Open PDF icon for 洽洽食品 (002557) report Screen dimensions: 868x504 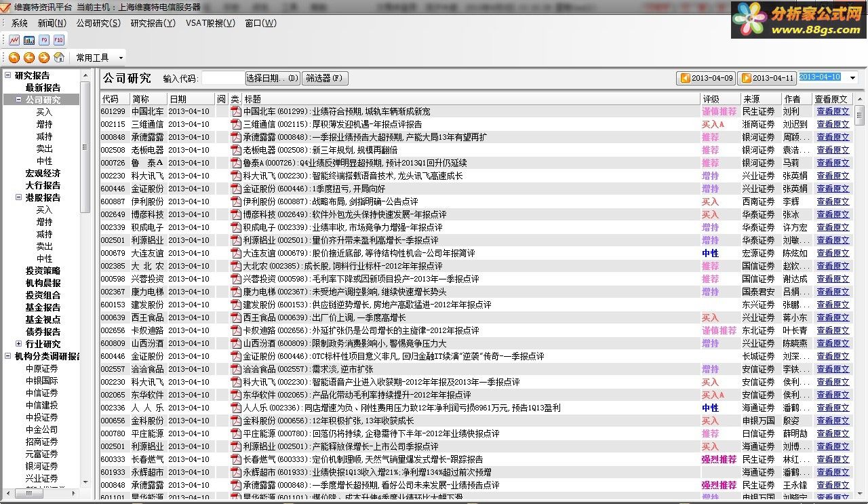pyautogui.click(x=237, y=369)
